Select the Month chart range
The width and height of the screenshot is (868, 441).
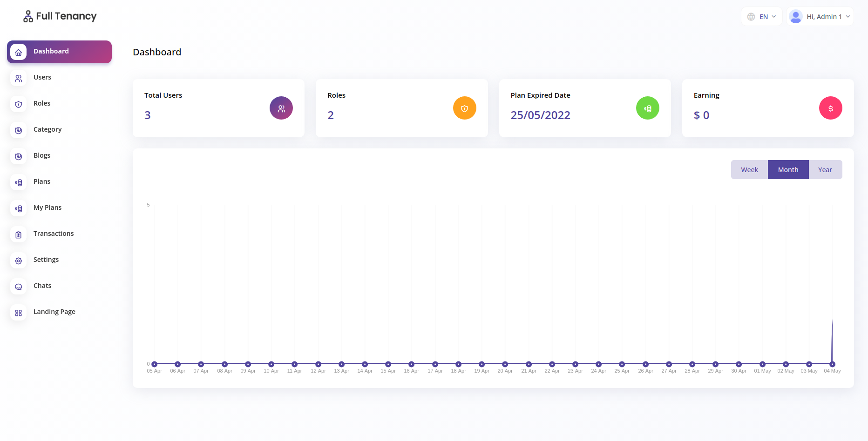point(788,170)
